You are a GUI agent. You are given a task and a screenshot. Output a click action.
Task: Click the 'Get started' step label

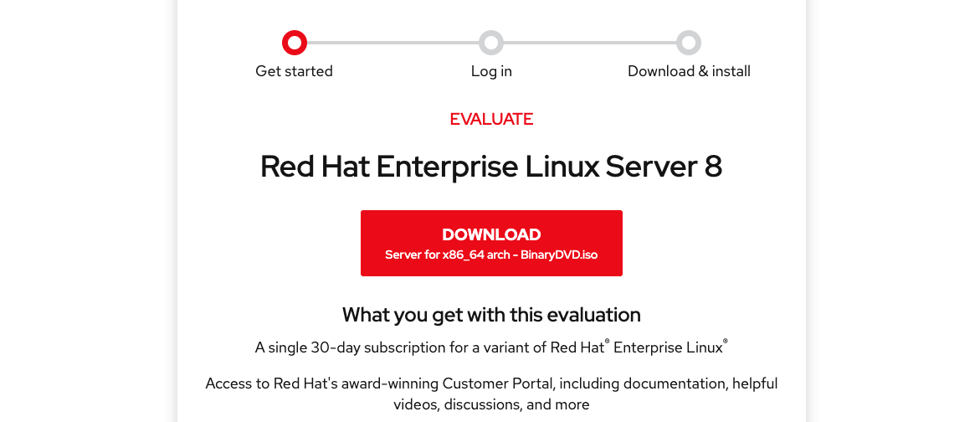[295, 71]
